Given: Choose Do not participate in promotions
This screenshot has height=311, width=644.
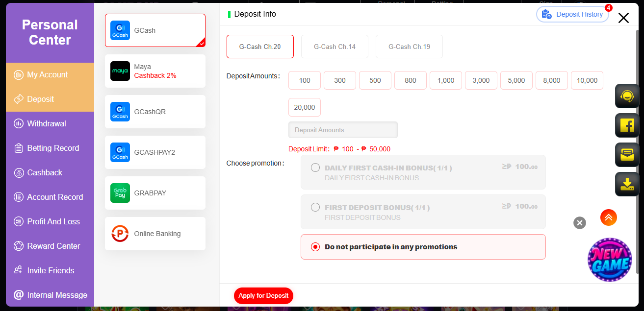Looking at the screenshot, I should coord(315,247).
